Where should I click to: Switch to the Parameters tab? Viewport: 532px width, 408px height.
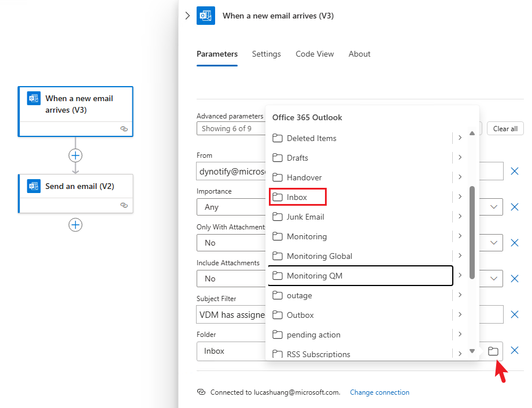pyautogui.click(x=217, y=54)
